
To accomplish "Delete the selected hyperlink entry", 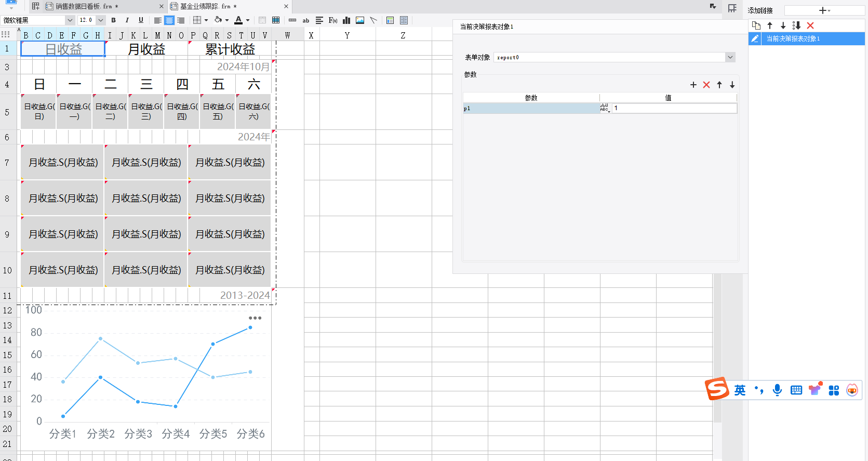I will 810,25.
